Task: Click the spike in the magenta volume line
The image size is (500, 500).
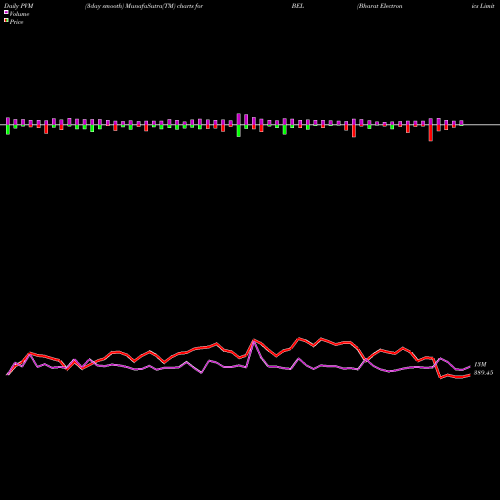Action: pyautogui.click(x=254, y=341)
